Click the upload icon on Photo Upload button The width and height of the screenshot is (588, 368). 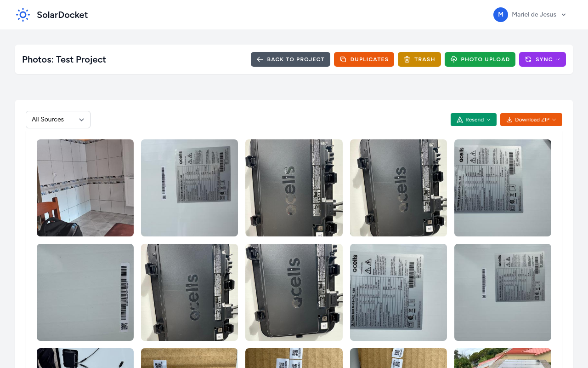(x=454, y=59)
